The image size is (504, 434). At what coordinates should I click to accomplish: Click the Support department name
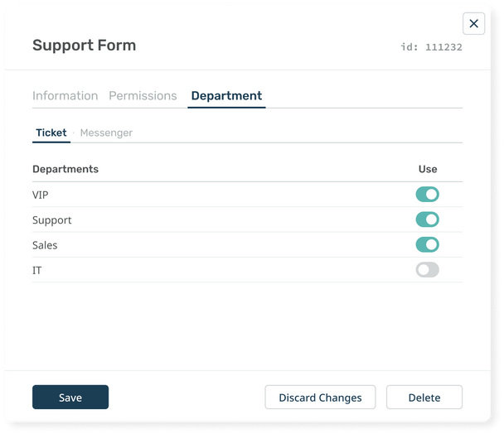pos(51,220)
